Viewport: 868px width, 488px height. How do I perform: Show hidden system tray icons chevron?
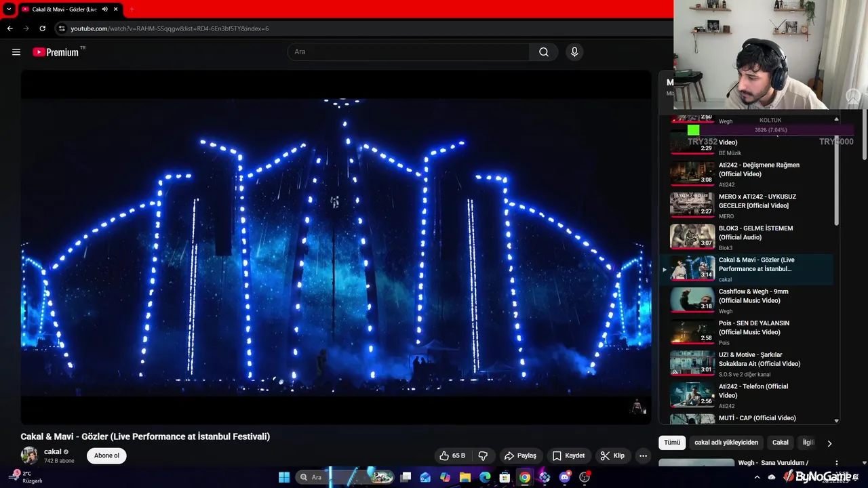[x=756, y=477]
